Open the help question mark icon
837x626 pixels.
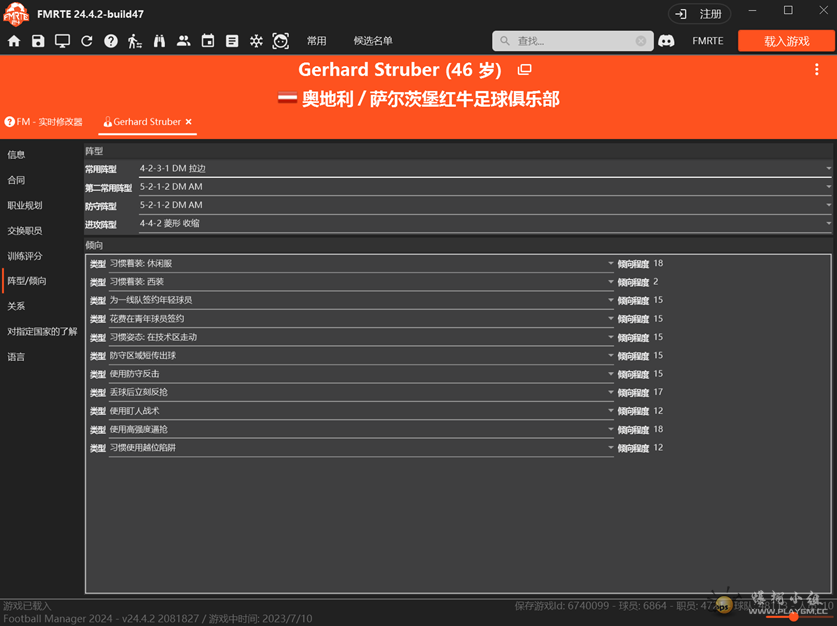pyautogui.click(x=111, y=41)
